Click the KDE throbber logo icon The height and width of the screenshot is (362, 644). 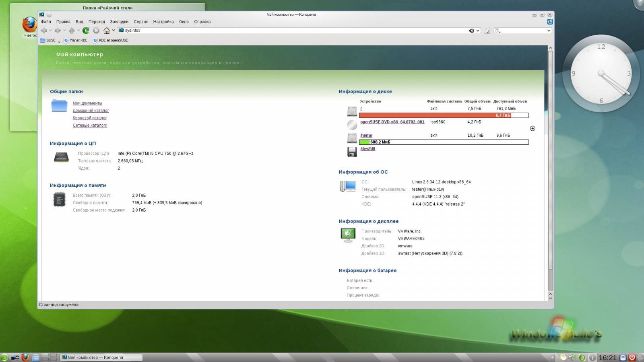[550, 22]
